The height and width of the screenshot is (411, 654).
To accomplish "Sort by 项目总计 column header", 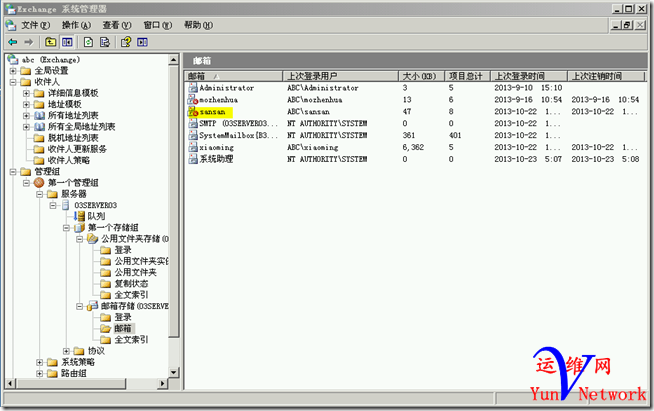I will point(467,76).
